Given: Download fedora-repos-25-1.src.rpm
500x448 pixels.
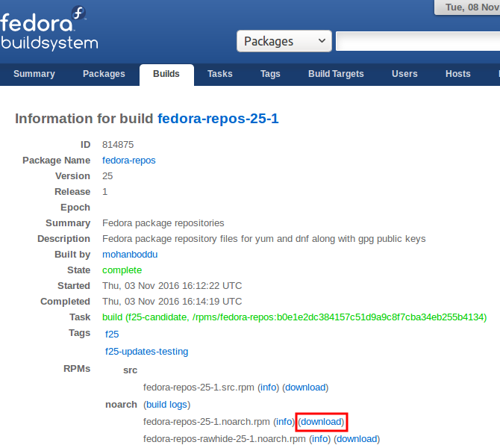Looking at the screenshot, I should point(305,387).
